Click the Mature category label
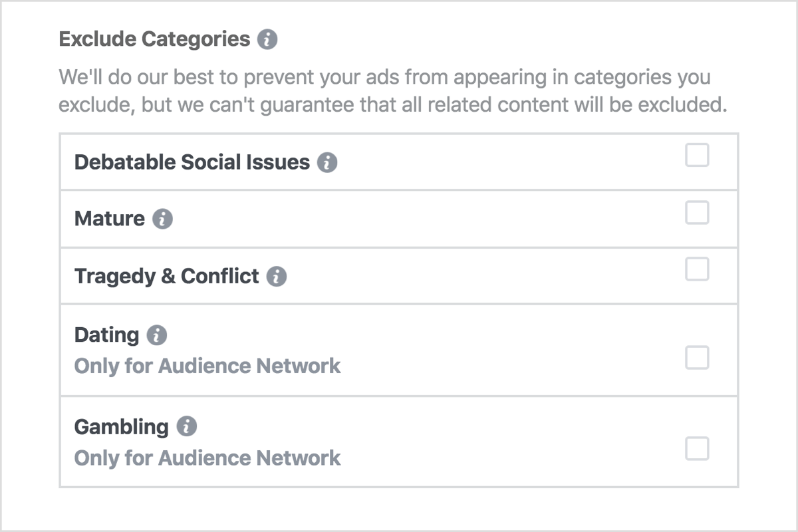This screenshot has height=532, width=798. point(108,218)
